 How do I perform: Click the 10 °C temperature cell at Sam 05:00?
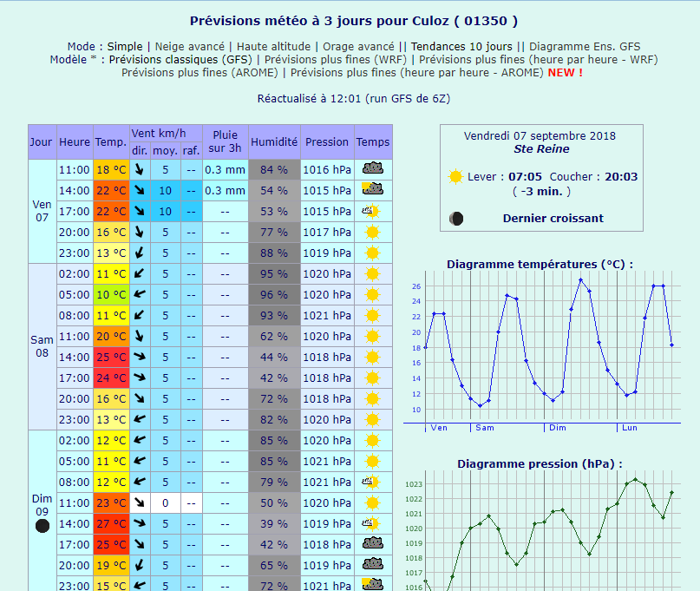pyautogui.click(x=111, y=295)
